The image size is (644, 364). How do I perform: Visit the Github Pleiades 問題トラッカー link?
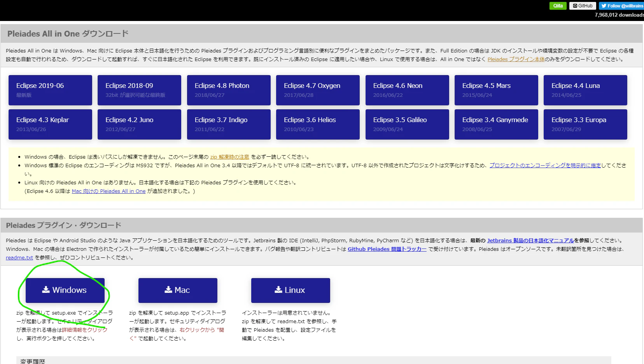point(387,249)
